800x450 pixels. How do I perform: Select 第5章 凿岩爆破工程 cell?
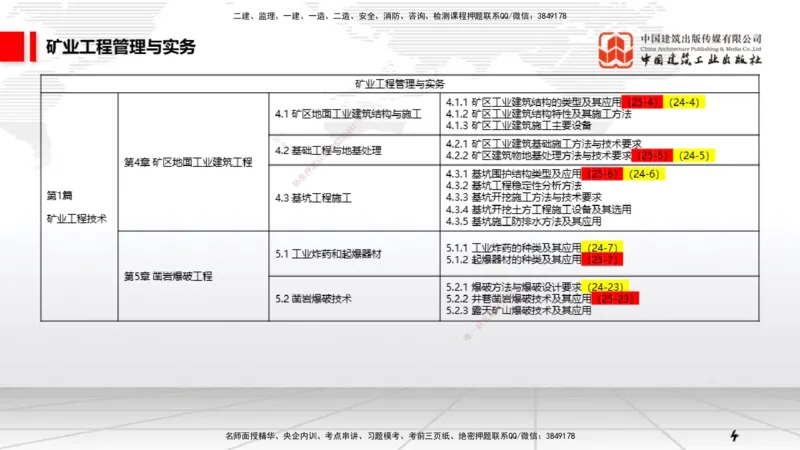[x=168, y=276]
